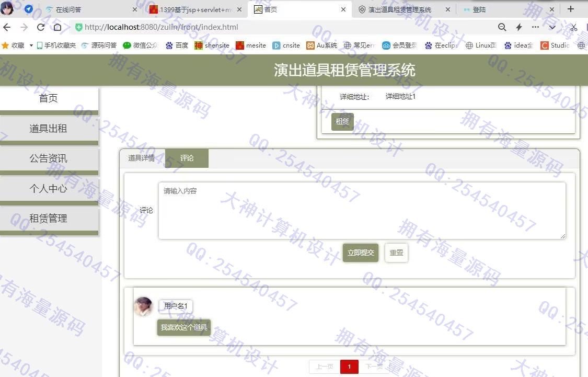588x377 pixels.
Task: Click the scissors screenshot icon
Action: [x=574, y=27]
